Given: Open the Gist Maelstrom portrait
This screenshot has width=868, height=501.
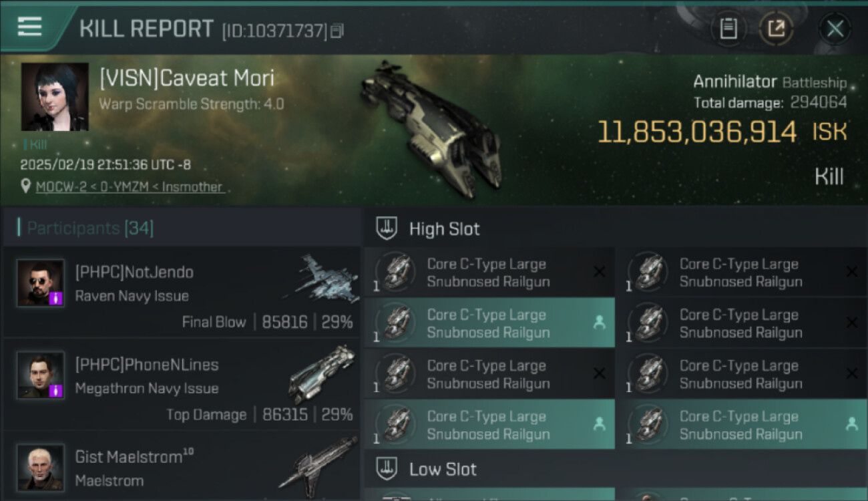Looking at the screenshot, I should [x=41, y=467].
